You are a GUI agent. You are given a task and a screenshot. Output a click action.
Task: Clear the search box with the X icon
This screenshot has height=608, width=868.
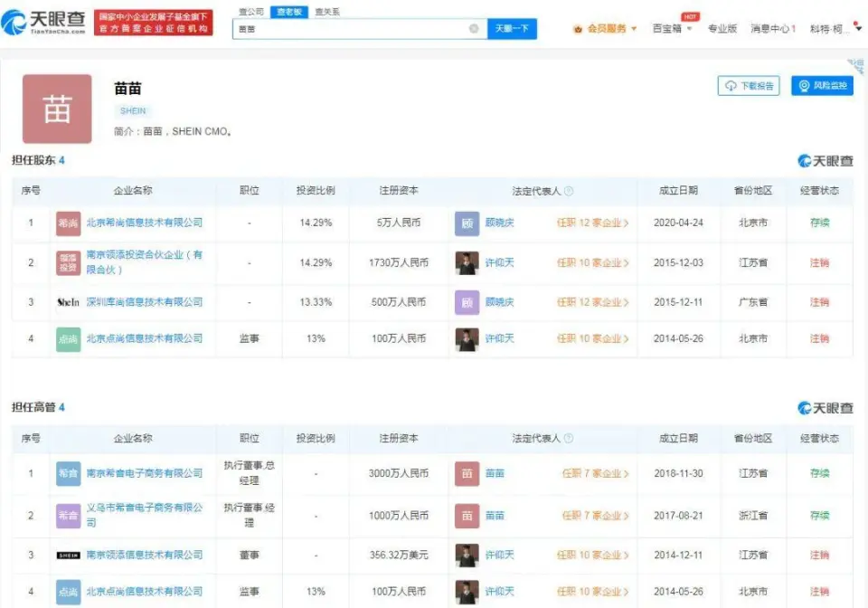point(474,29)
